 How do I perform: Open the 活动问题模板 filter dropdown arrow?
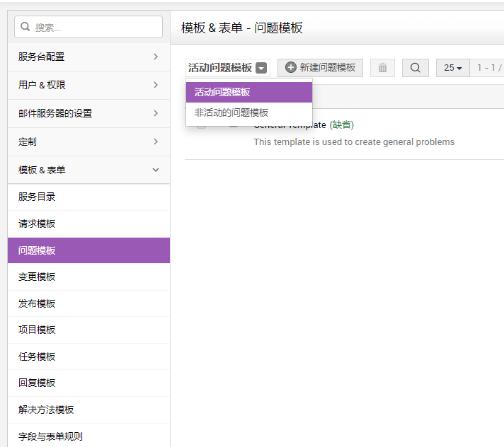click(261, 68)
